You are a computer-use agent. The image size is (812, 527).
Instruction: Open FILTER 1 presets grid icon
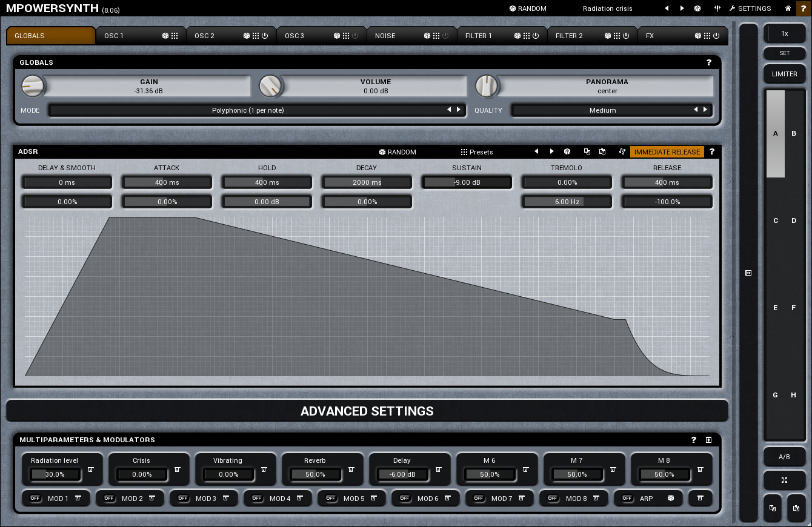point(527,36)
